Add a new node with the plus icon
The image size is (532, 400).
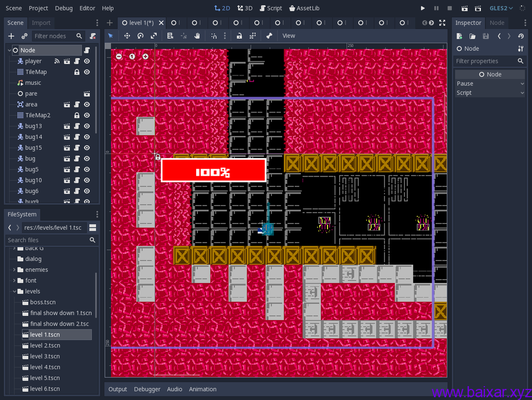coord(11,36)
